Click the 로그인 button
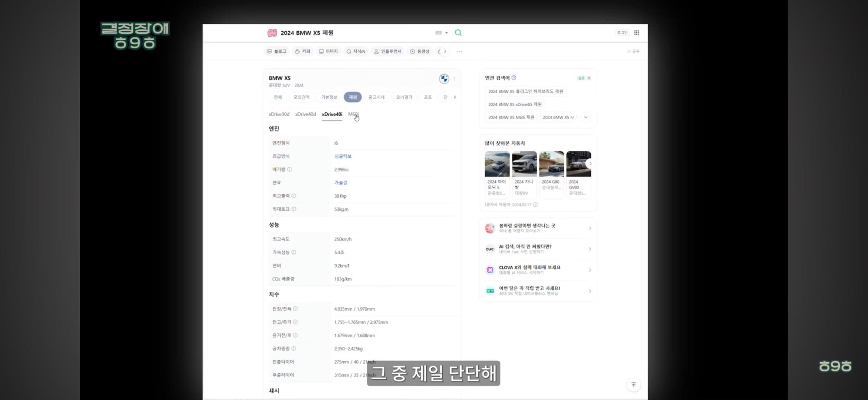Viewport: 868px width, 400px height. coord(622,33)
